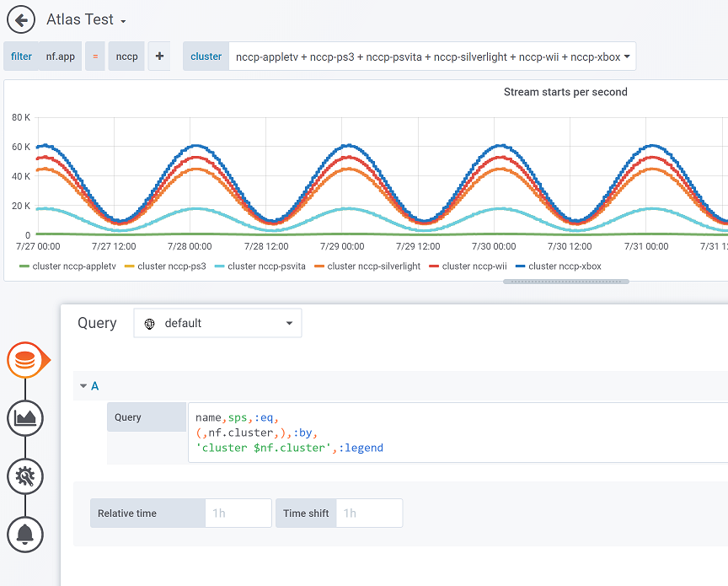
Task: Open the default data source dropdown
Action: 217,323
